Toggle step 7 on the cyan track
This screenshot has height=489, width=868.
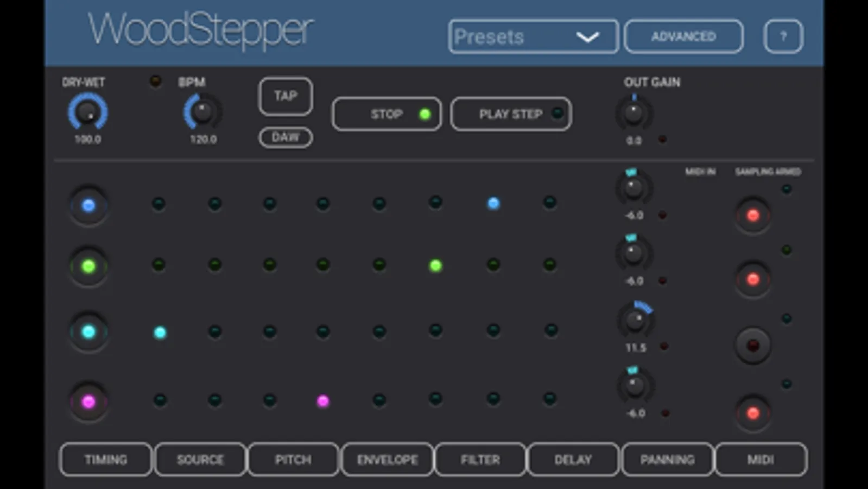pyautogui.click(x=493, y=330)
